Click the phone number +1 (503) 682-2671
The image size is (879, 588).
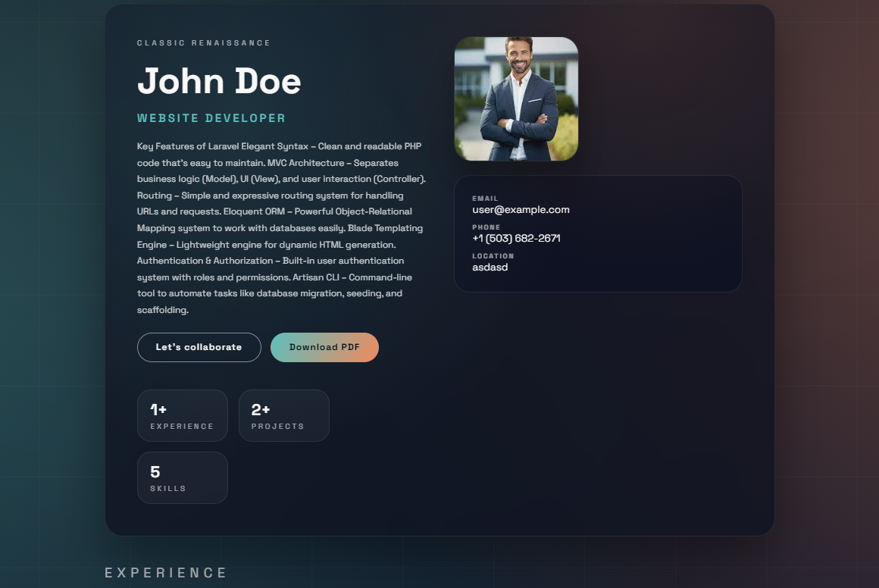(516, 239)
